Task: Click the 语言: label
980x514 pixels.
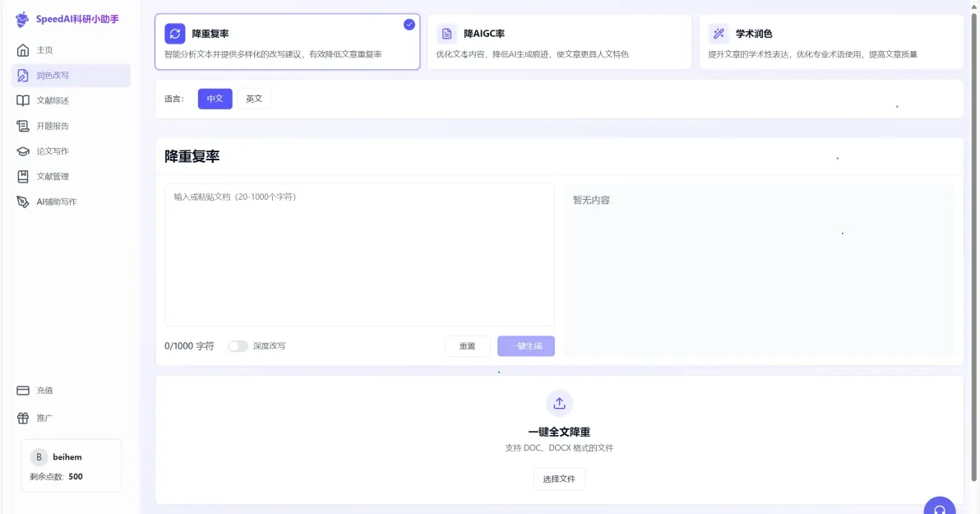Action: tap(174, 99)
